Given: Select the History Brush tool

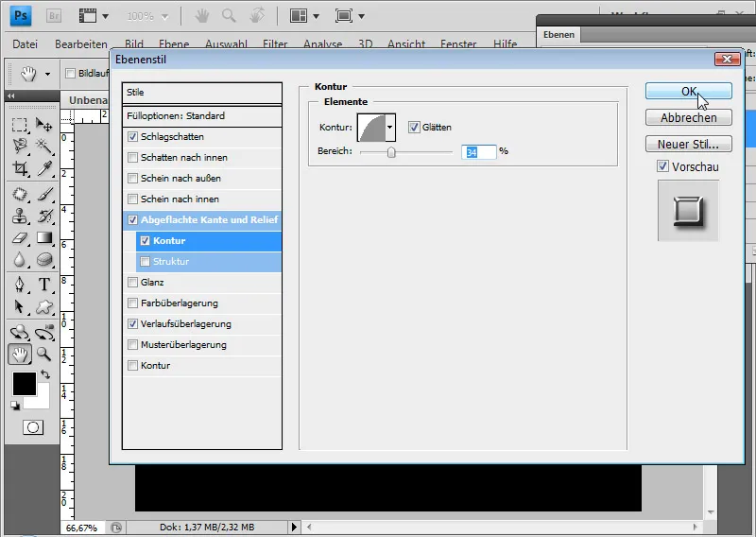Looking at the screenshot, I should [x=44, y=216].
